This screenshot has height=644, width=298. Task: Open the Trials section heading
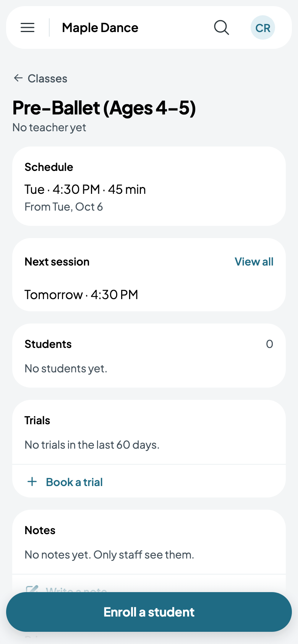(x=37, y=420)
